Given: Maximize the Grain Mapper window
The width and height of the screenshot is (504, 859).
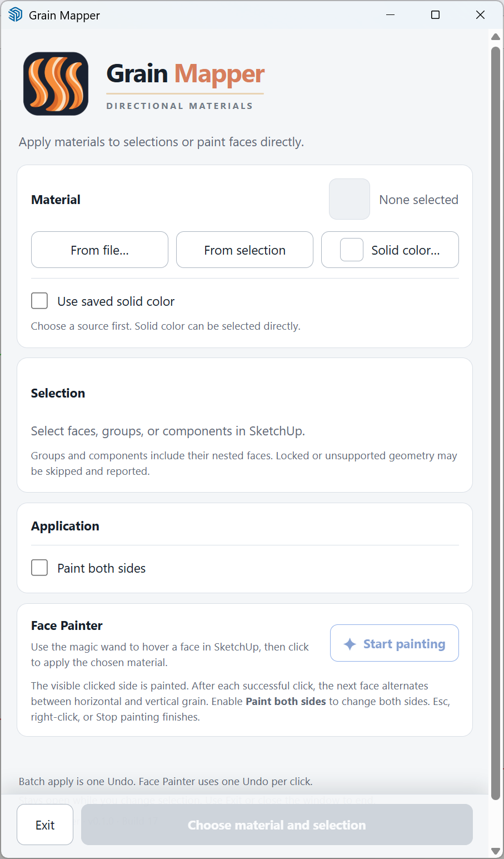Looking at the screenshot, I should tap(436, 15).
